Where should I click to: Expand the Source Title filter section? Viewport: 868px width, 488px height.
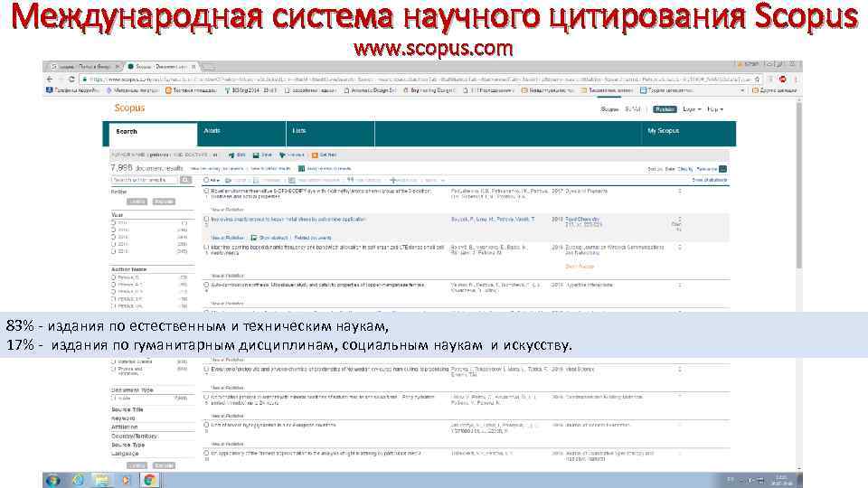click(127, 409)
